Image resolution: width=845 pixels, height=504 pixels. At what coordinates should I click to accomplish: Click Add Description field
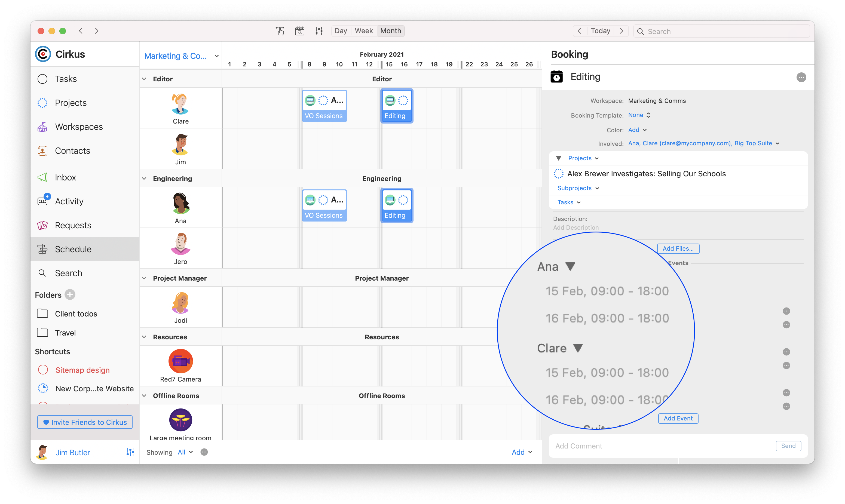point(576,228)
